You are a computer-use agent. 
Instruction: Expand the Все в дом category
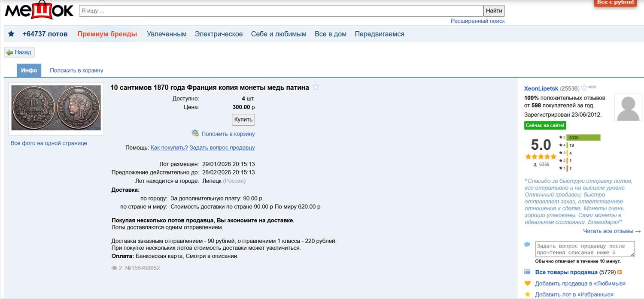pos(330,34)
